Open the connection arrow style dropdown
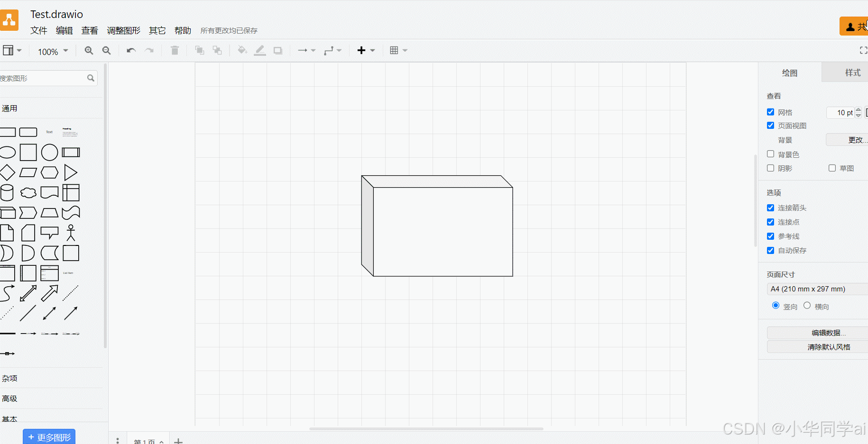This screenshot has width=868, height=444. 306,50
